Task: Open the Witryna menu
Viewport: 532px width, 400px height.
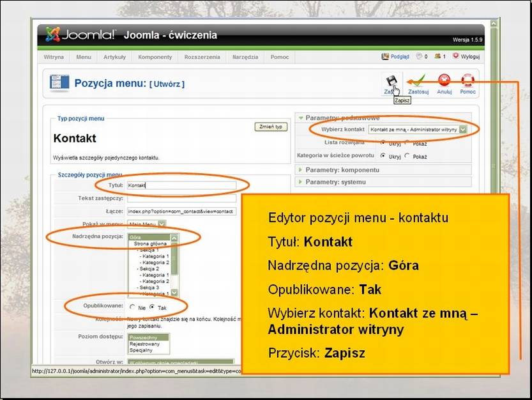Action: (54, 57)
